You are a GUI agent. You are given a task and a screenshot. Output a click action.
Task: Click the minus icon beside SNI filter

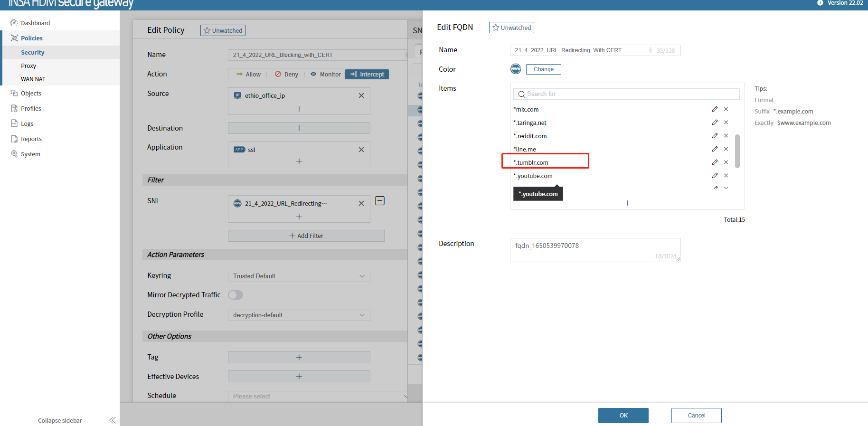tap(380, 201)
